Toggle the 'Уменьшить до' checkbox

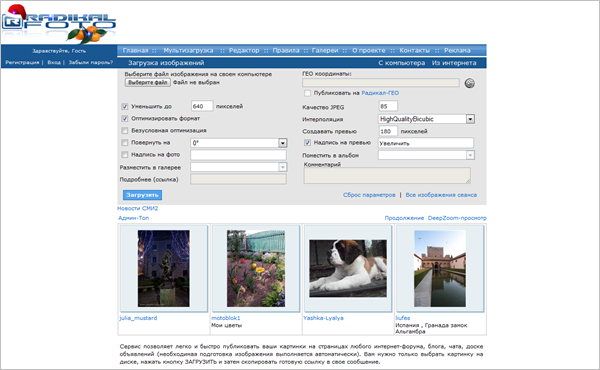tap(125, 106)
